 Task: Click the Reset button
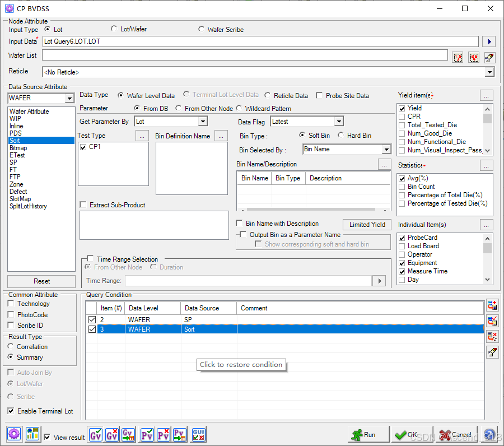[41, 281]
